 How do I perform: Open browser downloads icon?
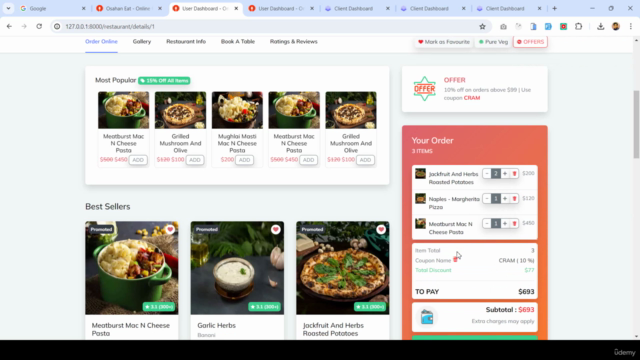[600, 27]
